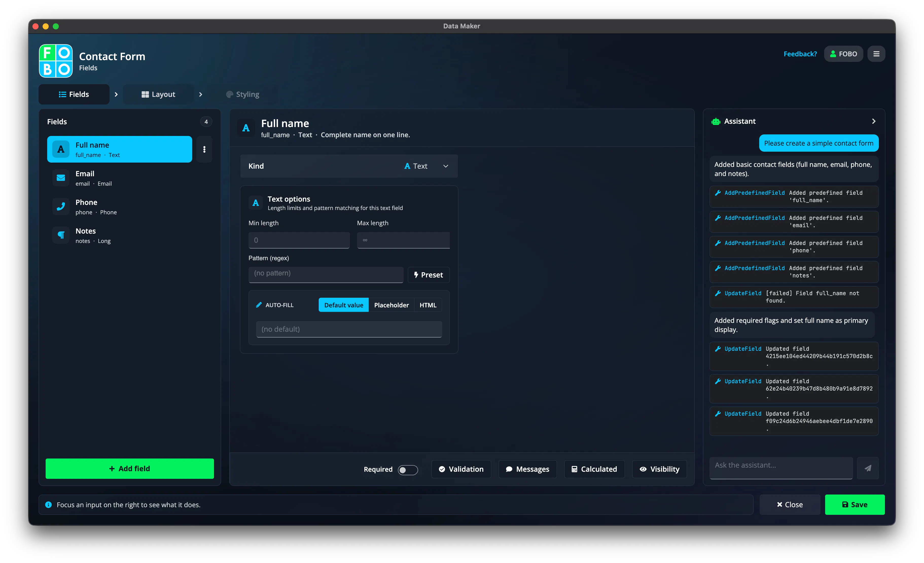
Task: Click the 'Contact Form' title text
Action: (112, 56)
